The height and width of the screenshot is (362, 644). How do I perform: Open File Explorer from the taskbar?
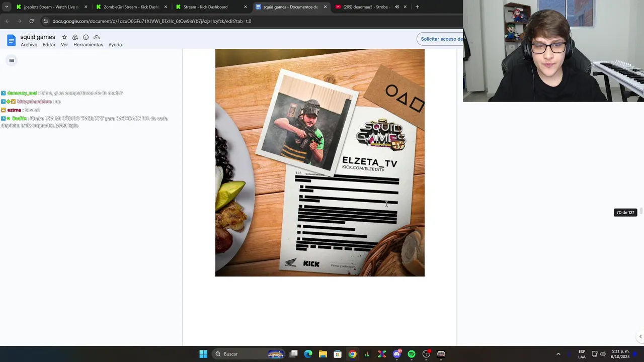point(323,354)
